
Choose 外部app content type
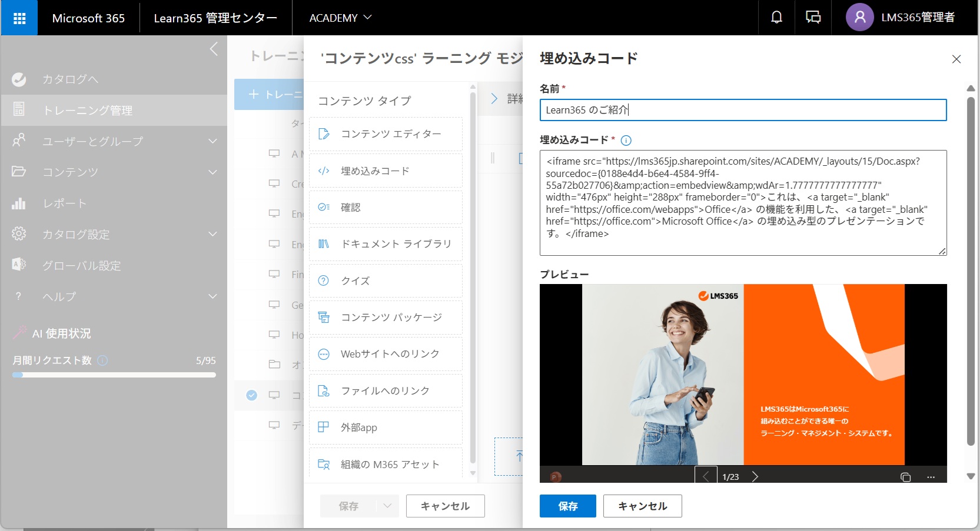coord(386,428)
